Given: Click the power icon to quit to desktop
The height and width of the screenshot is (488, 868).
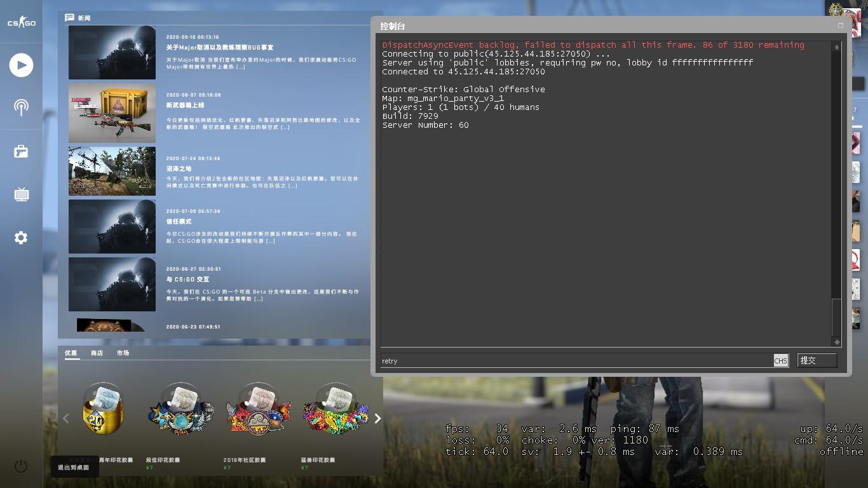Looking at the screenshot, I should pos(21,466).
